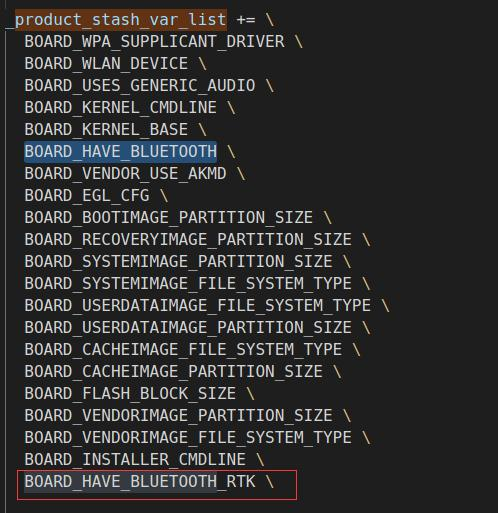Click the BOARD_FLASH_BLOCK_SIZE entry
The width and height of the screenshot is (498, 513).
(130, 394)
